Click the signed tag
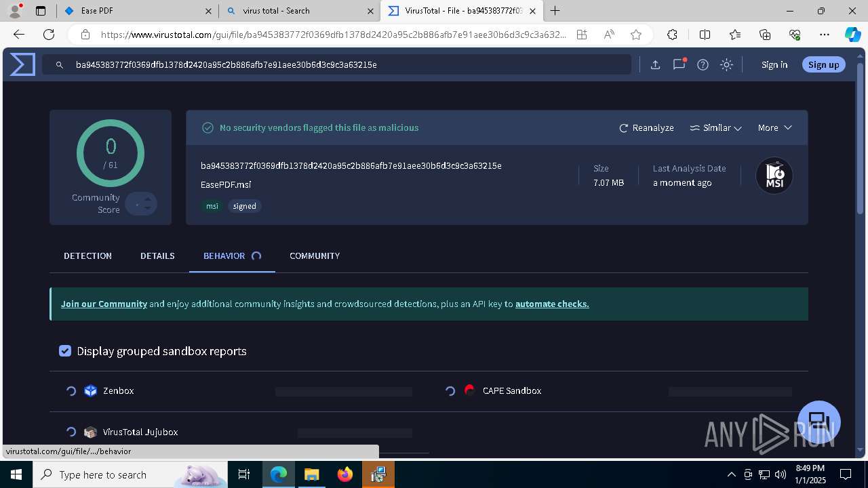Screen dimensions: 868x488 [245, 206]
